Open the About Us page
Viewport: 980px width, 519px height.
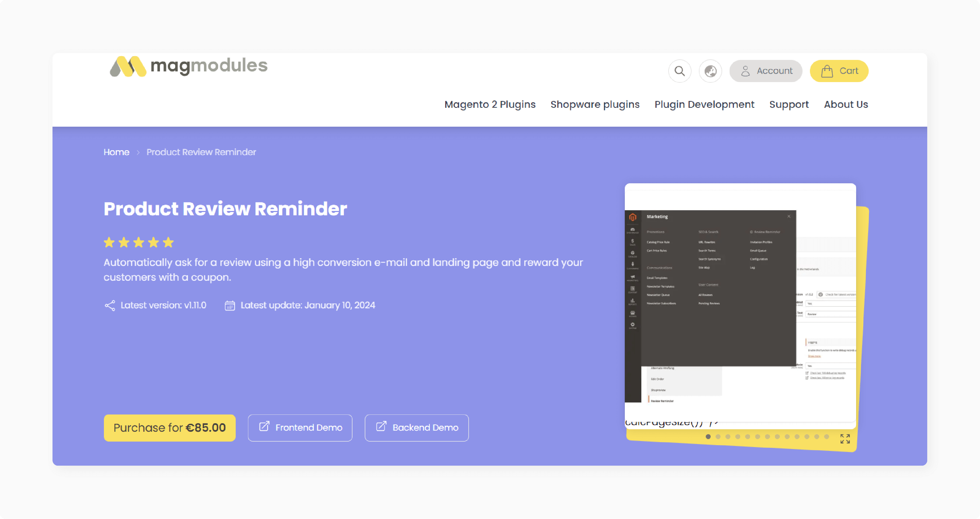click(846, 104)
